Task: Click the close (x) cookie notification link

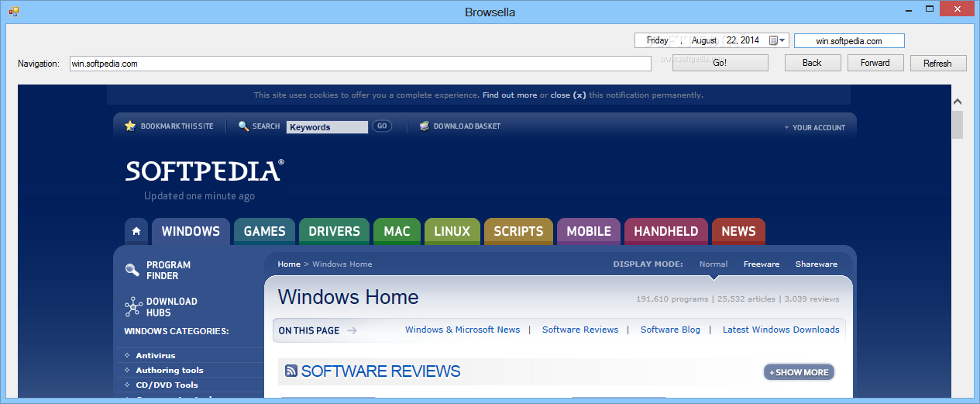Action: [568, 95]
